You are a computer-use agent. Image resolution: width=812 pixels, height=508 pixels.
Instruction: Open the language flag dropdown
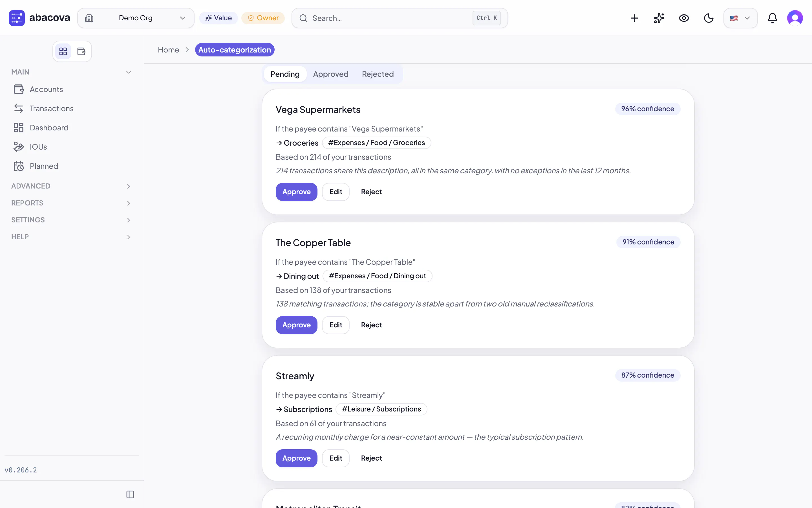coord(740,18)
